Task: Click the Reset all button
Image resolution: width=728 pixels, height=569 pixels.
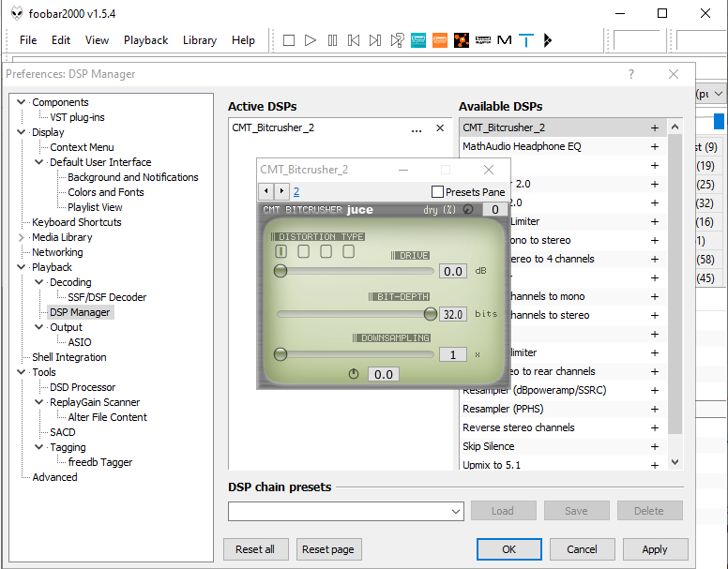Action: [x=255, y=549]
